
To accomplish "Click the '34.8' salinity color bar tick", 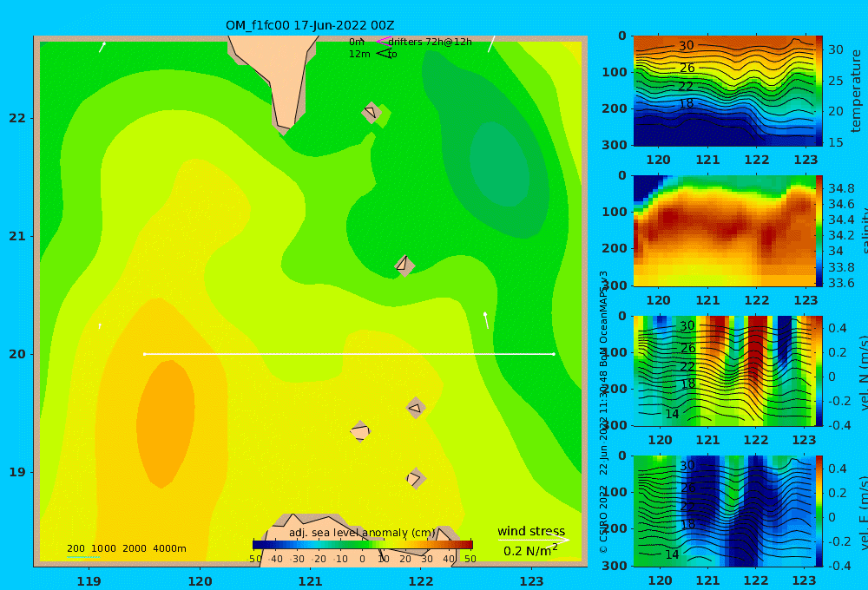I will point(841,188).
